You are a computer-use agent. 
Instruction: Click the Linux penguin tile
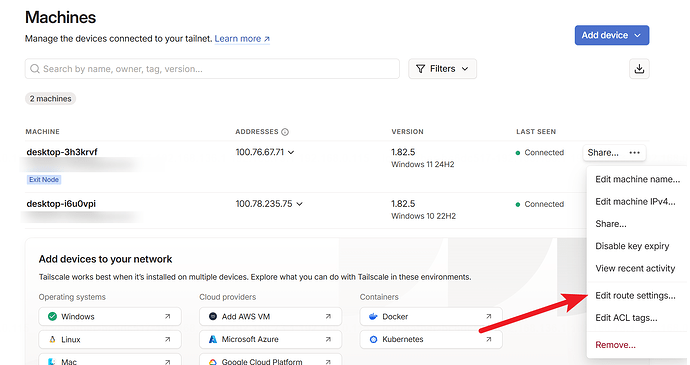point(110,339)
